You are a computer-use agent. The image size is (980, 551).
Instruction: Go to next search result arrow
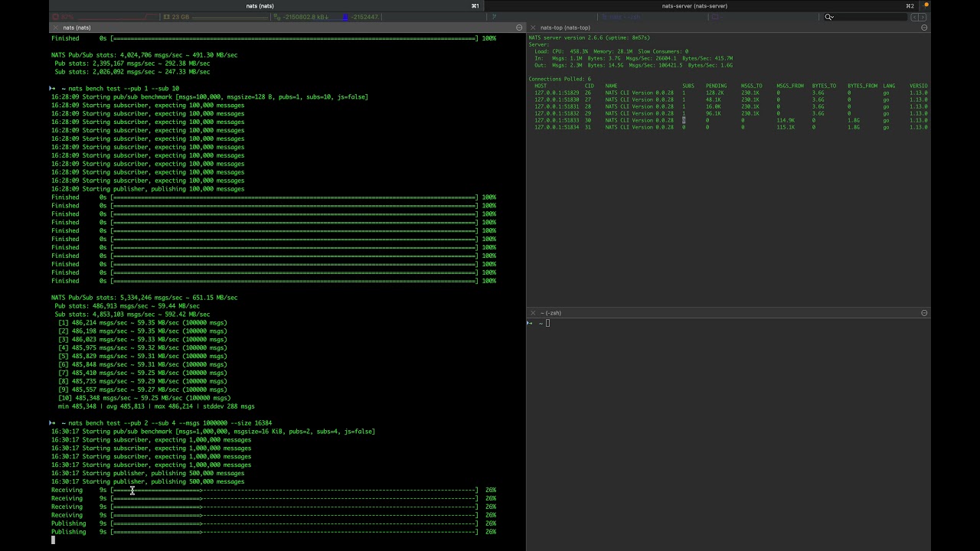coord(923,17)
